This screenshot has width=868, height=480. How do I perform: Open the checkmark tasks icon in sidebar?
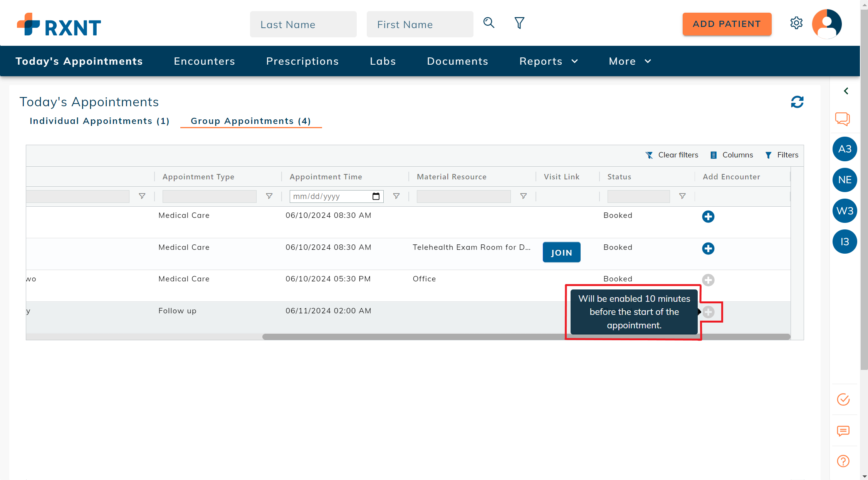pyautogui.click(x=843, y=400)
